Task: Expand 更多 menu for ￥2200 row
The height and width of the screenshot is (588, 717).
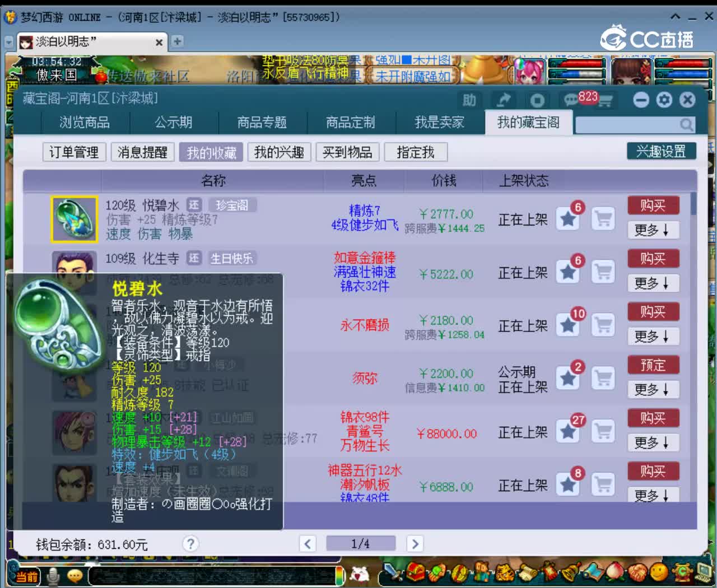Action: coord(653,390)
